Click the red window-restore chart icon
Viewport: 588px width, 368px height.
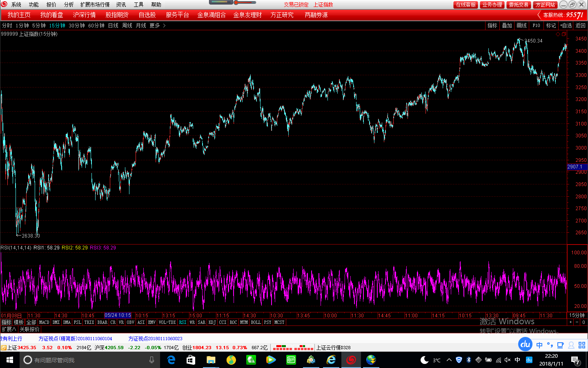(x=564, y=34)
